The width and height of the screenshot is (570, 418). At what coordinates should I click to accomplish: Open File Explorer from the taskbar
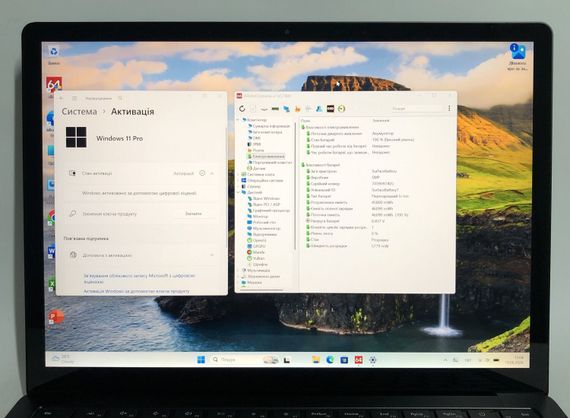[316, 360]
